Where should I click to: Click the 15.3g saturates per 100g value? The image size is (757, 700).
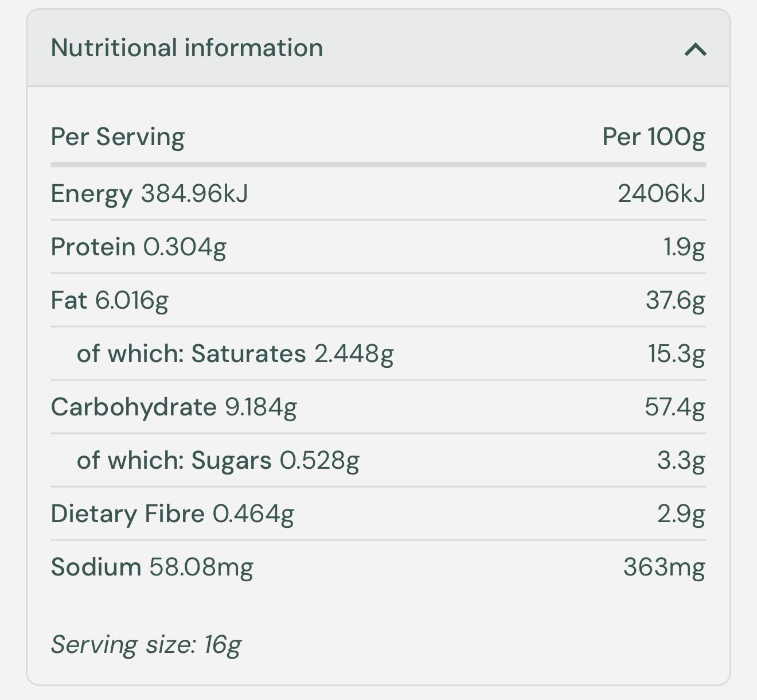(677, 354)
